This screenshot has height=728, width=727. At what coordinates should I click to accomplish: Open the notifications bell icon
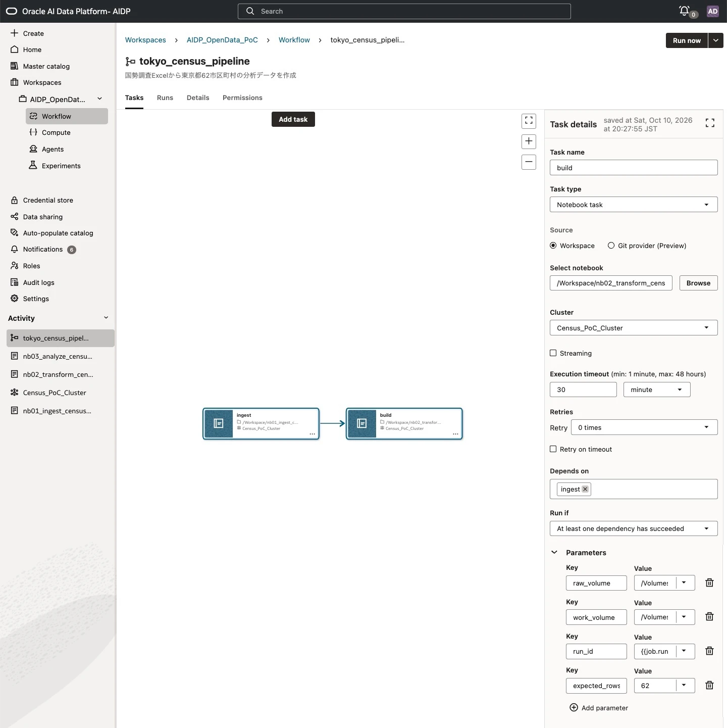(684, 11)
